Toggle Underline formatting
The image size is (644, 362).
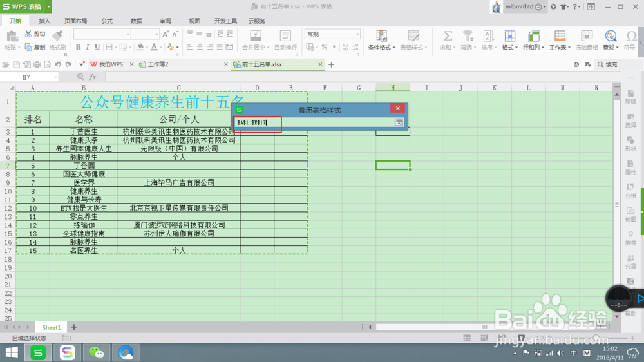point(97,47)
